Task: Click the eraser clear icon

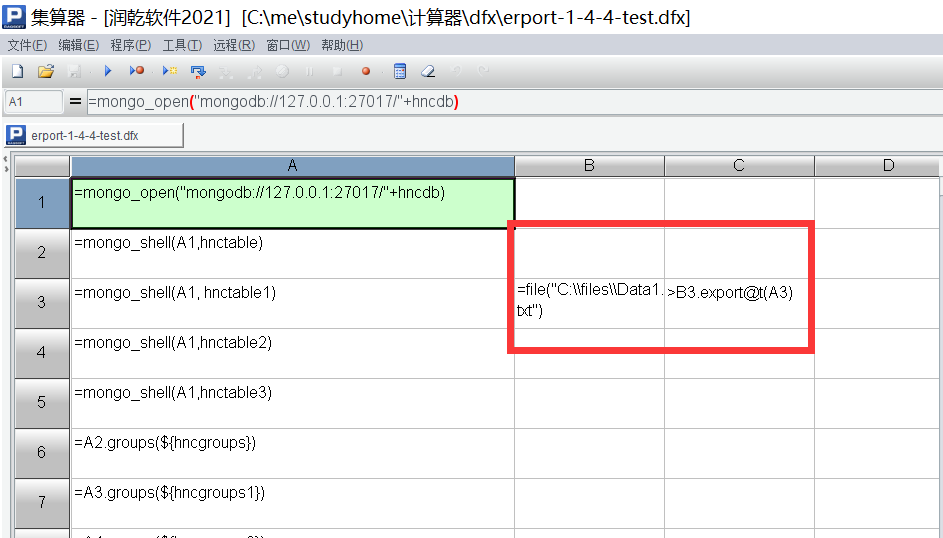Action: (428, 72)
